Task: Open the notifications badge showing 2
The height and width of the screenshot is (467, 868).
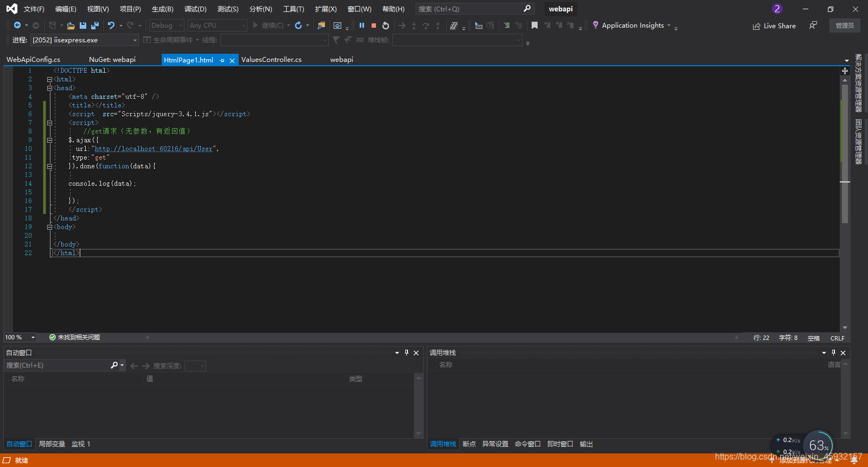Action: 777,9
